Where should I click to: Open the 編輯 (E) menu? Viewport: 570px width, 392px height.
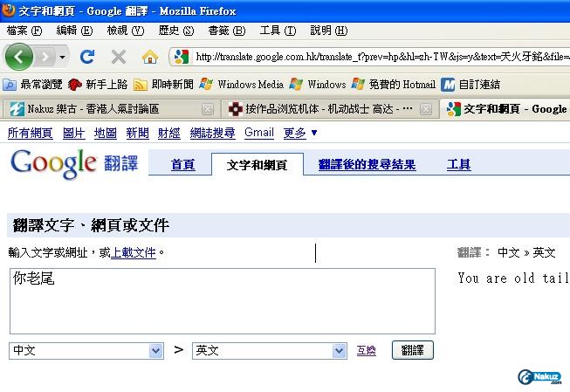tap(74, 31)
